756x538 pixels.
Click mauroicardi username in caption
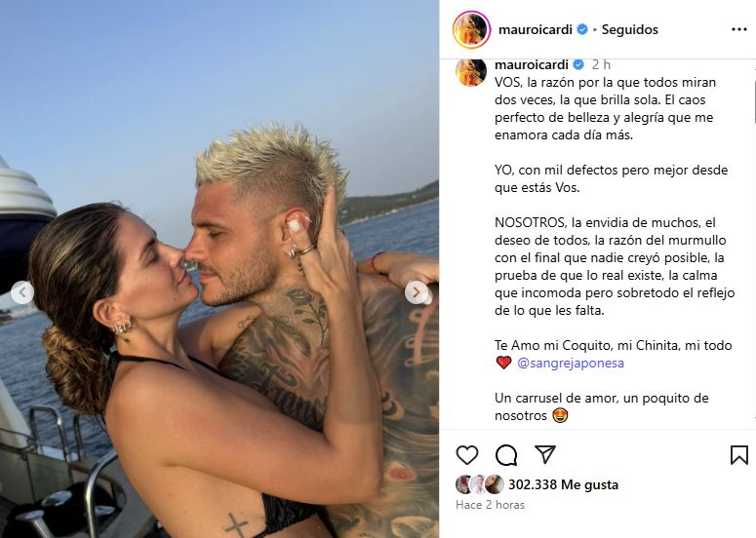(x=532, y=64)
